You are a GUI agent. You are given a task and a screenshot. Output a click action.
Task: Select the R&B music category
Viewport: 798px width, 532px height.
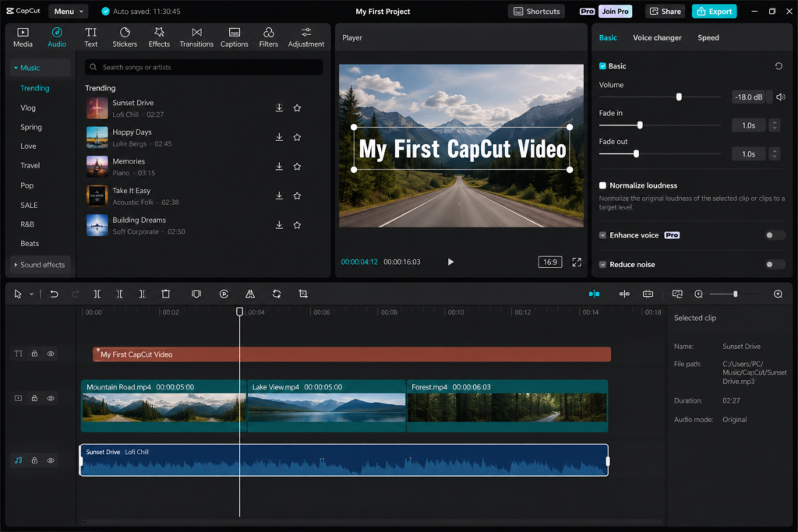coord(27,224)
